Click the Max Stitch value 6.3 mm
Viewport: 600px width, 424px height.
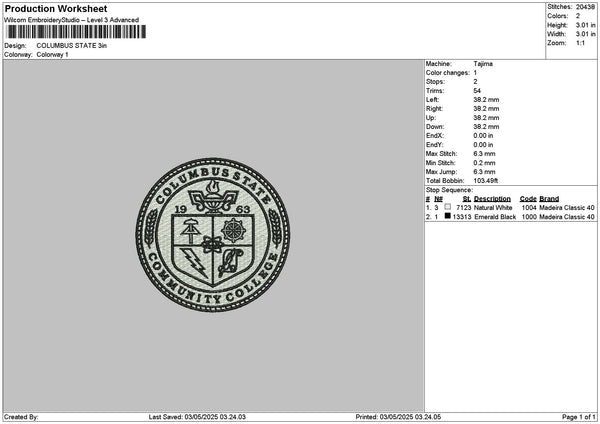pyautogui.click(x=484, y=154)
